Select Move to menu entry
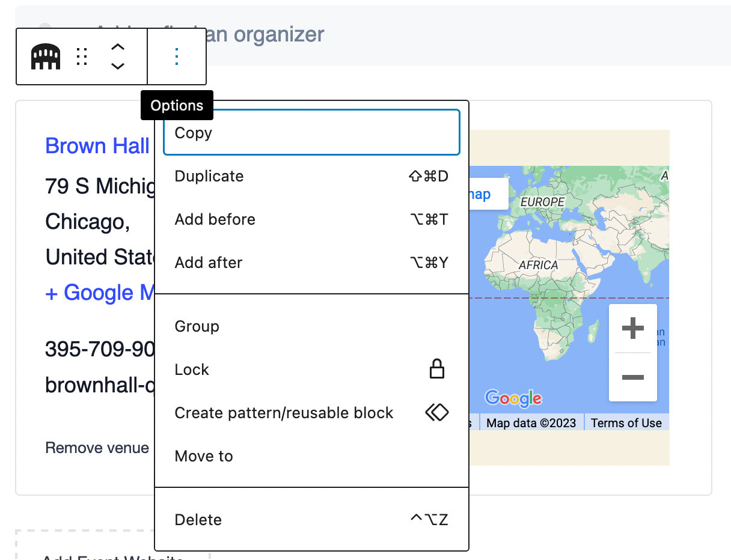Screen dimensions: 731x560 tap(311, 456)
